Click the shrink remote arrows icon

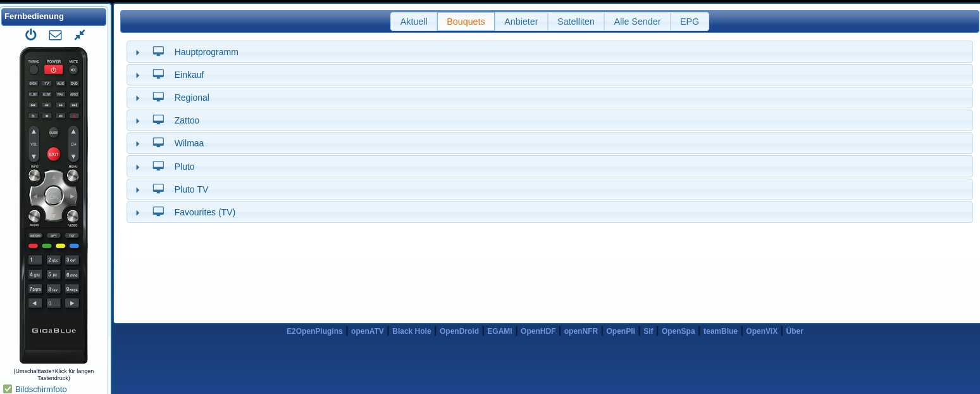click(x=79, y=35)
